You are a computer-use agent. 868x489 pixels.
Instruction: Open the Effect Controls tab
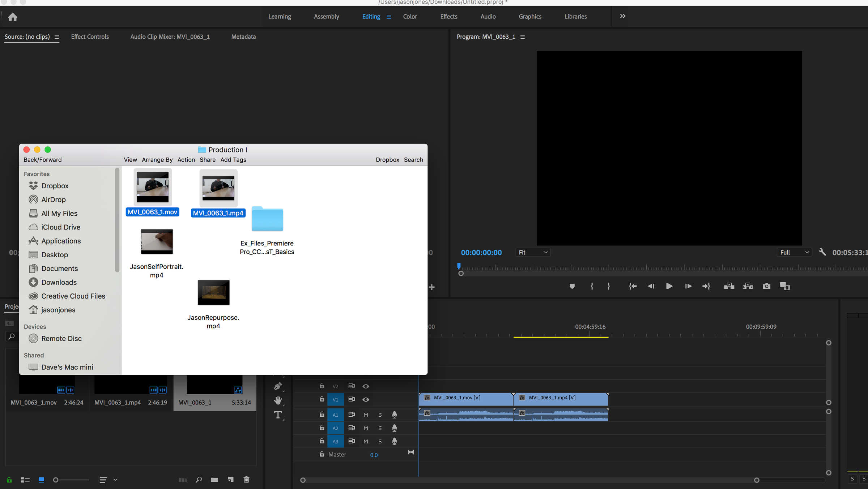tap(90, 37)
